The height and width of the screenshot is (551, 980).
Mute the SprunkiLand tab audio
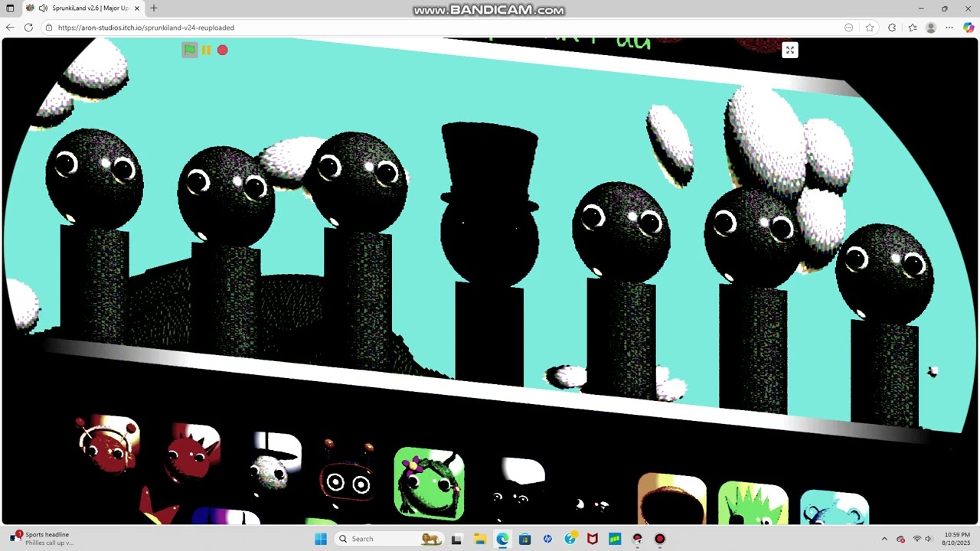43,8
